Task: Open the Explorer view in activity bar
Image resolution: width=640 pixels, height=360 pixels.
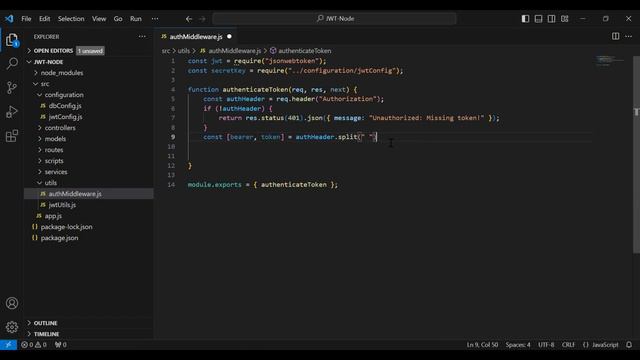Action: 12,40
